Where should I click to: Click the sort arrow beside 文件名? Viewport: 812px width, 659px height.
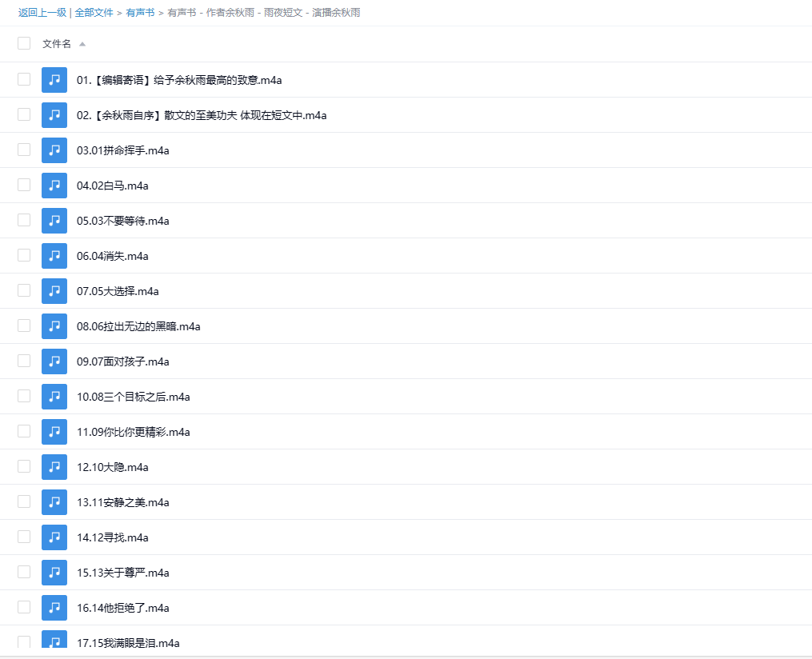(x=83, y=45)
